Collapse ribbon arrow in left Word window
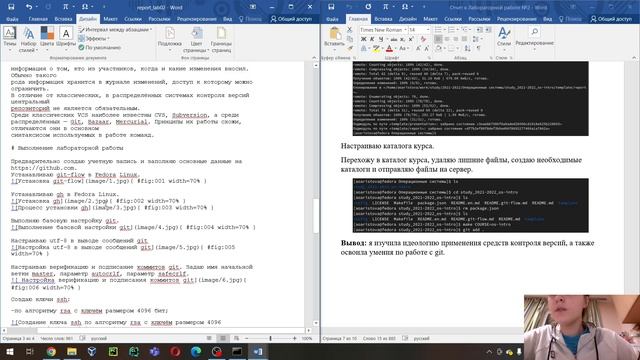The image size is (640, 360). click(x=314, y=58)
